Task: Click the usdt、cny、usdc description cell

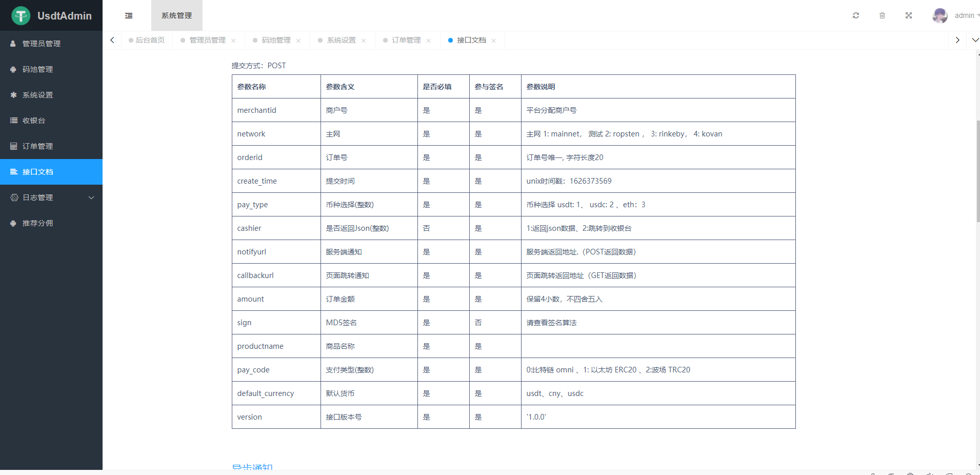Action: [x=658, y=393]
